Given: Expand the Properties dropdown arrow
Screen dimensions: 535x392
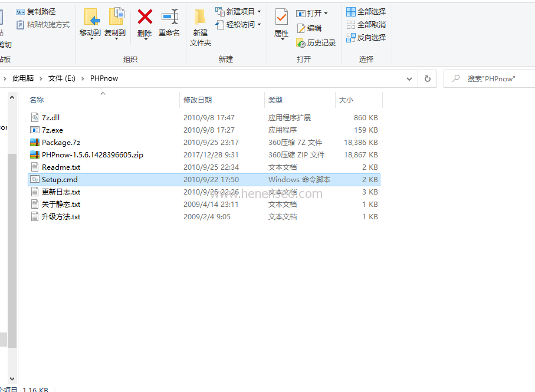Looking at the screenshot, I should coord(283,39).
